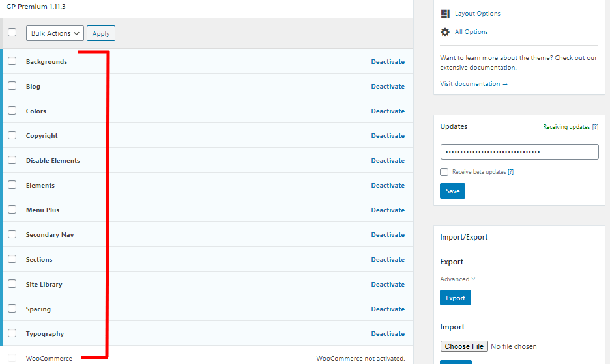This screenshot has width=610, height=364.
Task: Check the Disable Elements module checkbox
Action: coord(12,160)
